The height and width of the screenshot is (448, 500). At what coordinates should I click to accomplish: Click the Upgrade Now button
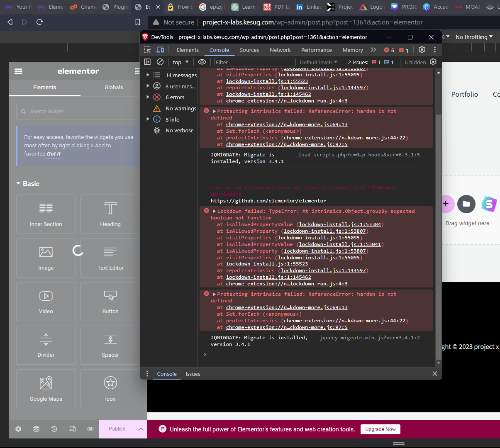380,429
